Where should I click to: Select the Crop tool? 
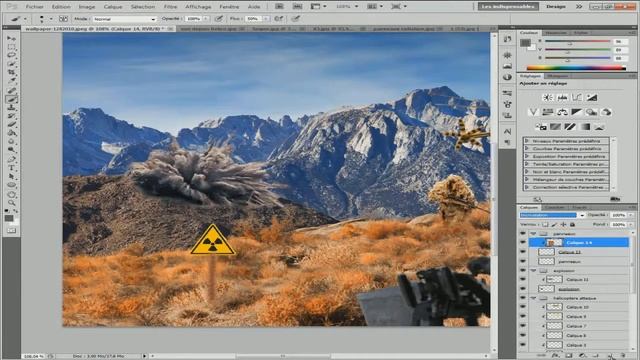tap(11, 73)
